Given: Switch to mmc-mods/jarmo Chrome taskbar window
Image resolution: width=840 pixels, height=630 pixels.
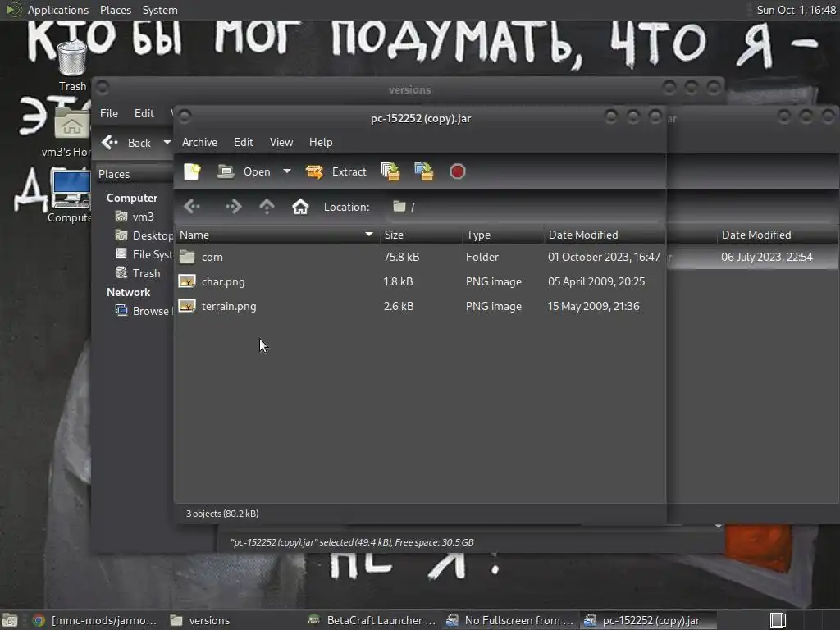Looking at the screenshot, I should pos(95,620).
